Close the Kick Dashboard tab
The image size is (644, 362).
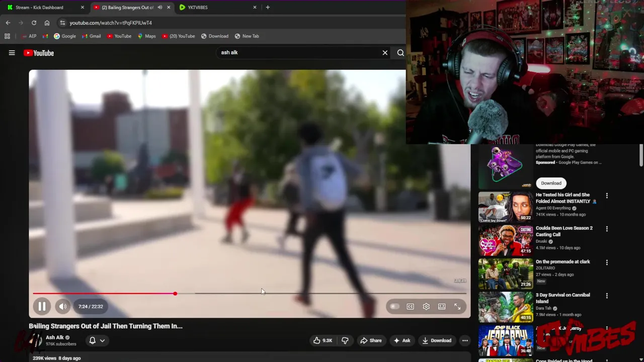click(83, 8)
